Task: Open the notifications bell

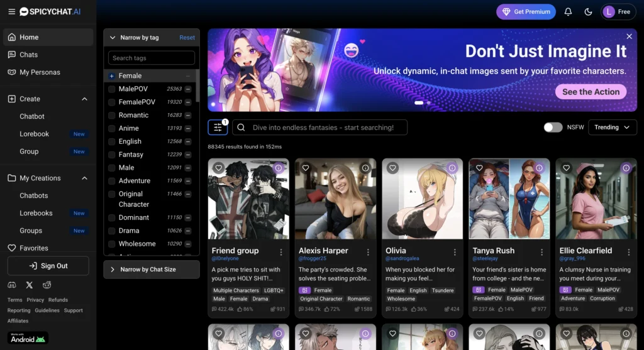Action: pos(568,12)
